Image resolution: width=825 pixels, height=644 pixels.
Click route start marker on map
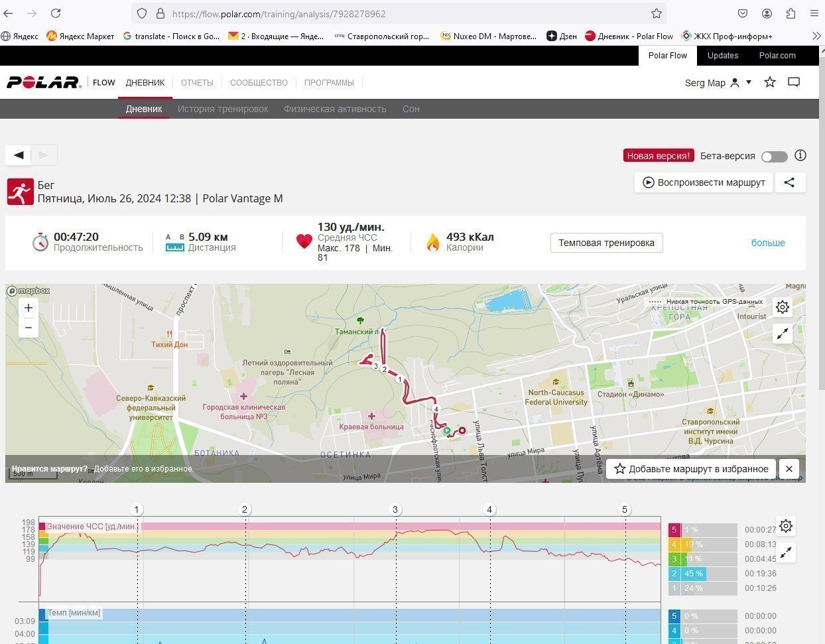click(x=447, y=431)
